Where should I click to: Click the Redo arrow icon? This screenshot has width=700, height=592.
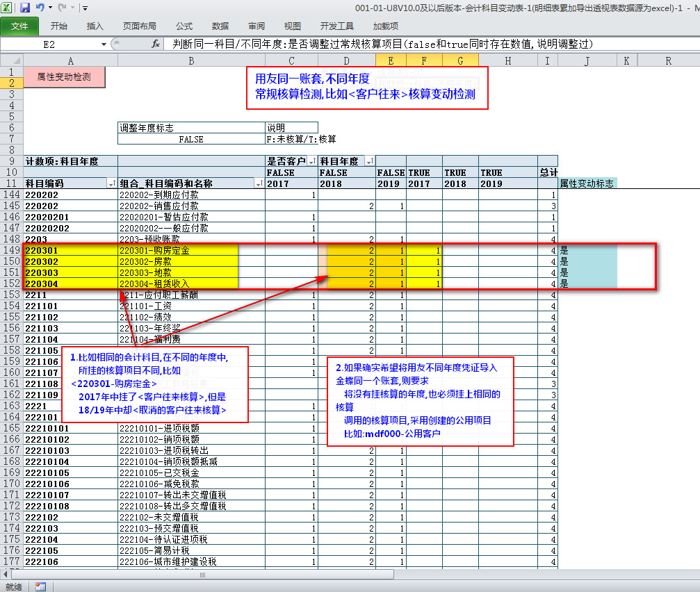point(62,8)
